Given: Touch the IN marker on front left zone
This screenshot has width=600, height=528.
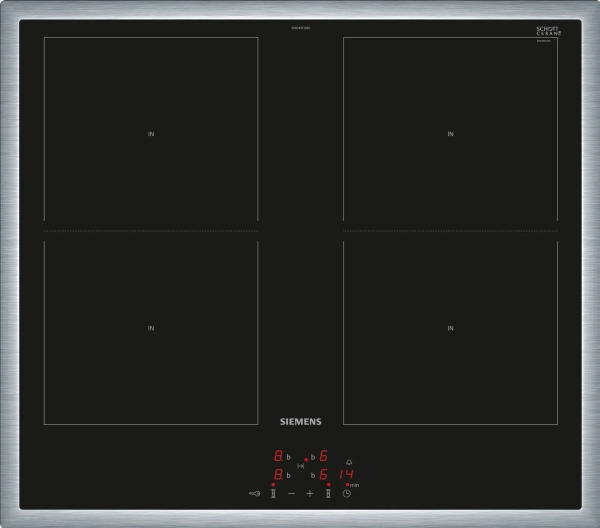Looking at the screenshot, I should pyautogui.click(x=151, y=328).
